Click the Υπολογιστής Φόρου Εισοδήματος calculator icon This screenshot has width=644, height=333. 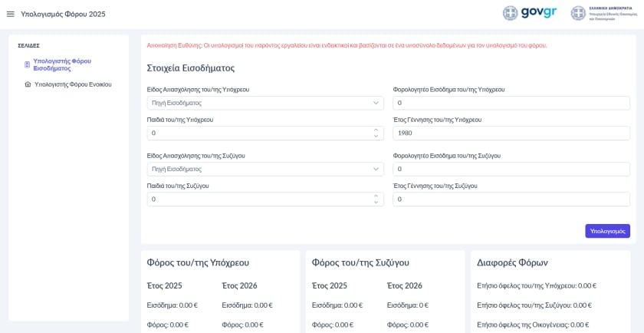click(28, 64)
